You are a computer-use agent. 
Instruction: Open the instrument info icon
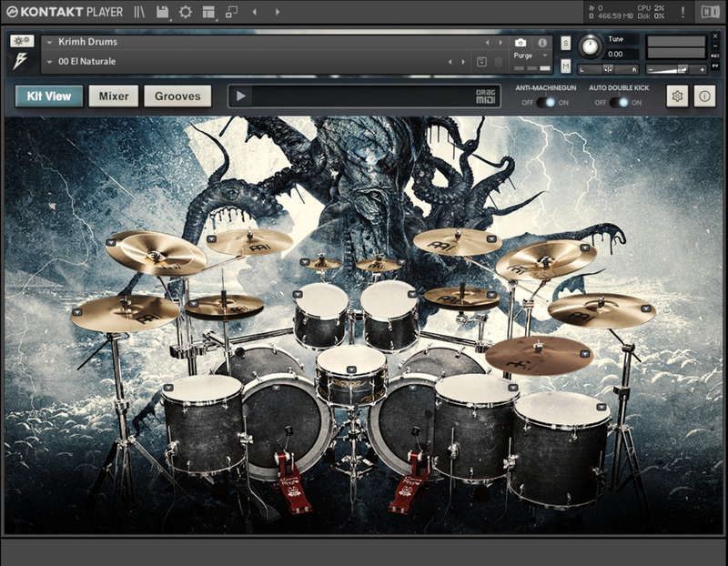[x=542, y=43]
